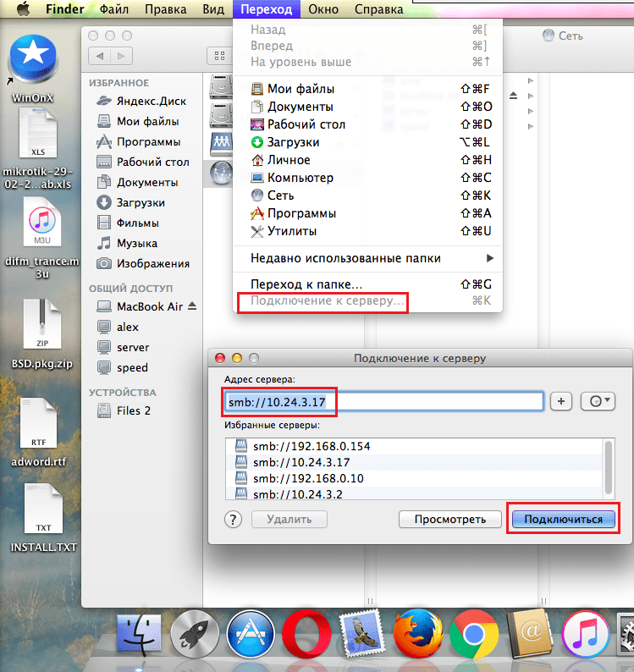The height and width of the screenshot is (672, 634).
Task: Open the Вид menu
Action: pos(213,9)
